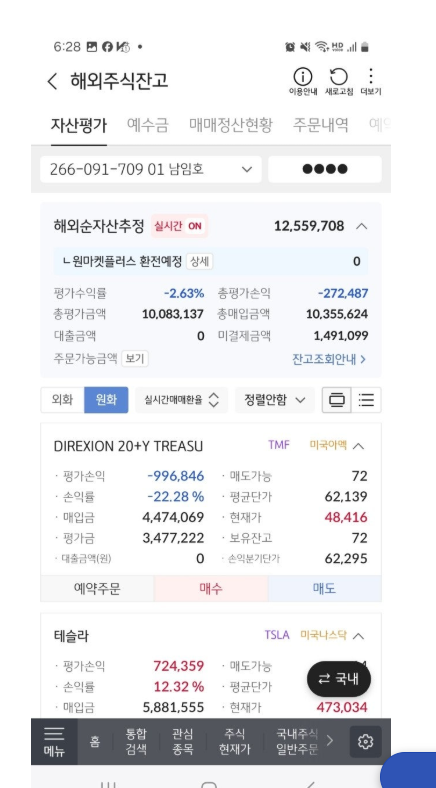Switch to list view layout icon
The height and width of the screenshot is (788, 436).
tap(366, 400)
